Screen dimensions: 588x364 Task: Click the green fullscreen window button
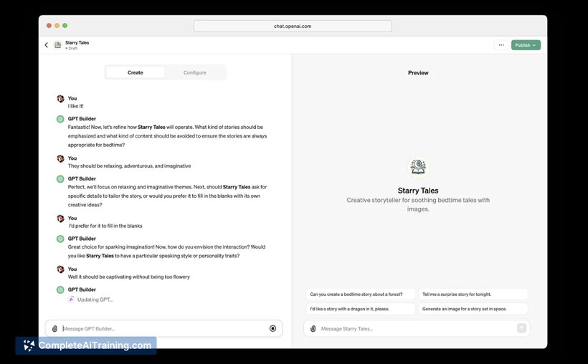click(x=65, y=26)
